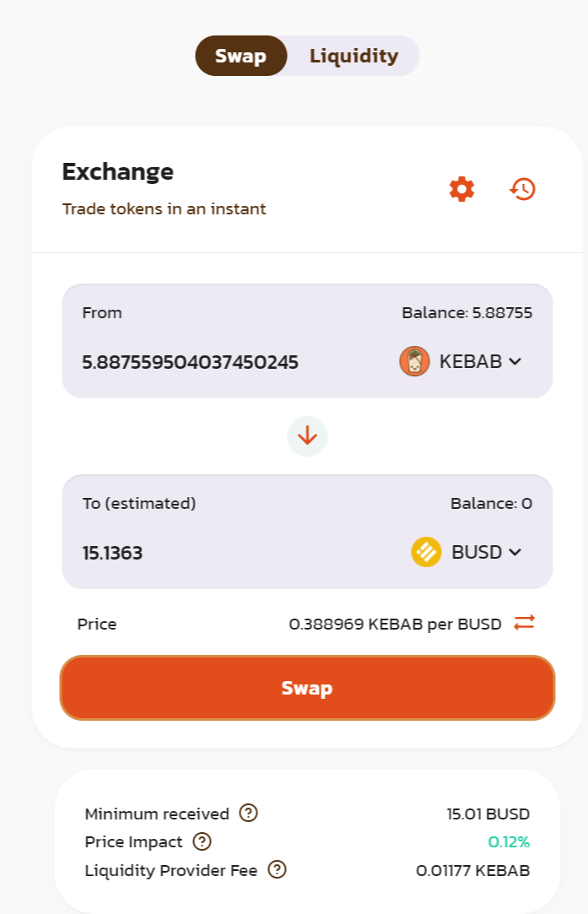The width and height of the screenshot is (588, 914).
Task: Open the settings gear icon
Action: [461, 189]
